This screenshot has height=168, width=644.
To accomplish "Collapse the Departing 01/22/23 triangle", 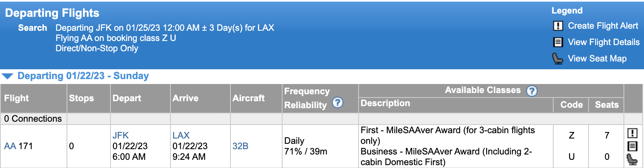I will pos(7,76).
